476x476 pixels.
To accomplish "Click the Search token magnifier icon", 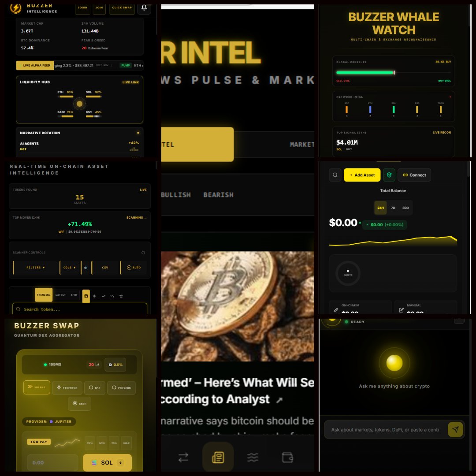I will click(18, 309).
